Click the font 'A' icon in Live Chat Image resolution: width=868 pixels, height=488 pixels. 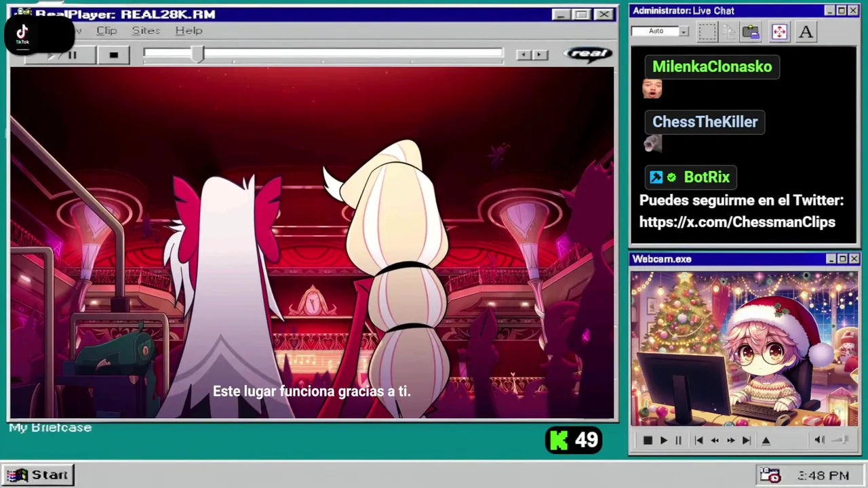point(806,31)
